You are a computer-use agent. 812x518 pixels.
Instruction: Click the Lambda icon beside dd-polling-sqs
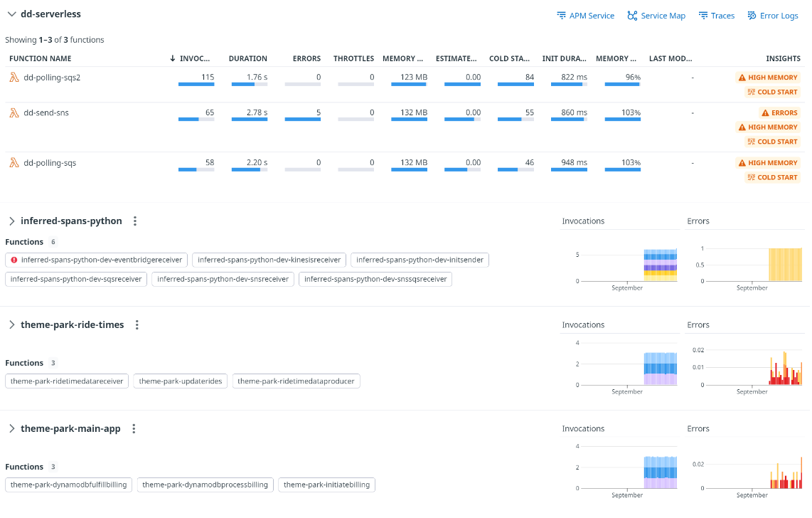(x=14, y=163)
